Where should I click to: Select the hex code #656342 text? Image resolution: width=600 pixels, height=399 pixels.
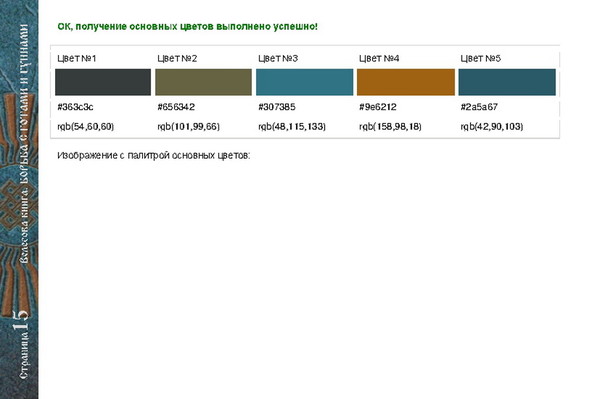176,107
